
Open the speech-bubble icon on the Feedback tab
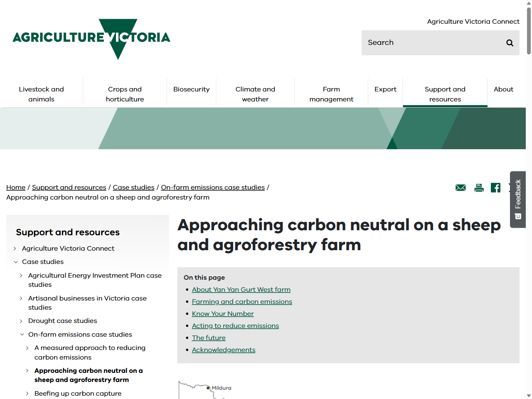[x=517, y=216]
